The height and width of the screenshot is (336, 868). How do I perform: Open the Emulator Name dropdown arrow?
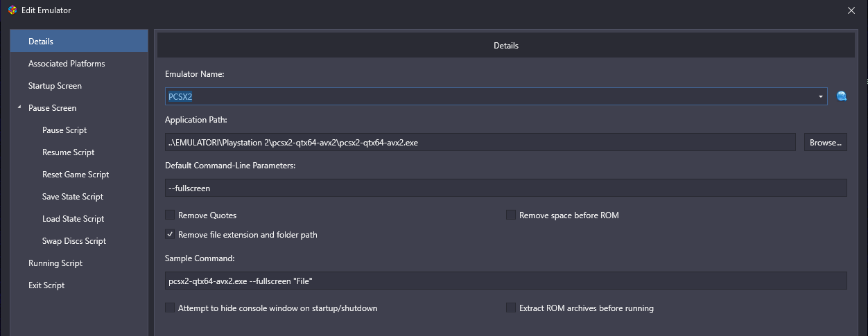coord(821,96)
